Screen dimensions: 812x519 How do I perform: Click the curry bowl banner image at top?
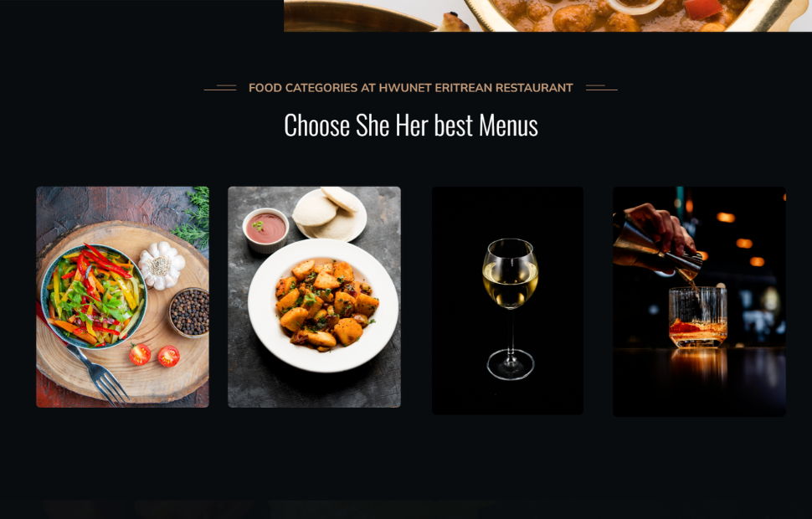point(548,16)
